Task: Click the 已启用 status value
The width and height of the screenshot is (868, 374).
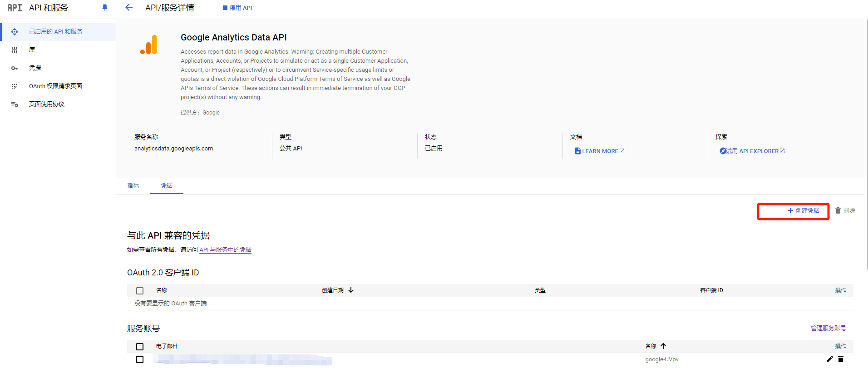Action: point(434,148)
